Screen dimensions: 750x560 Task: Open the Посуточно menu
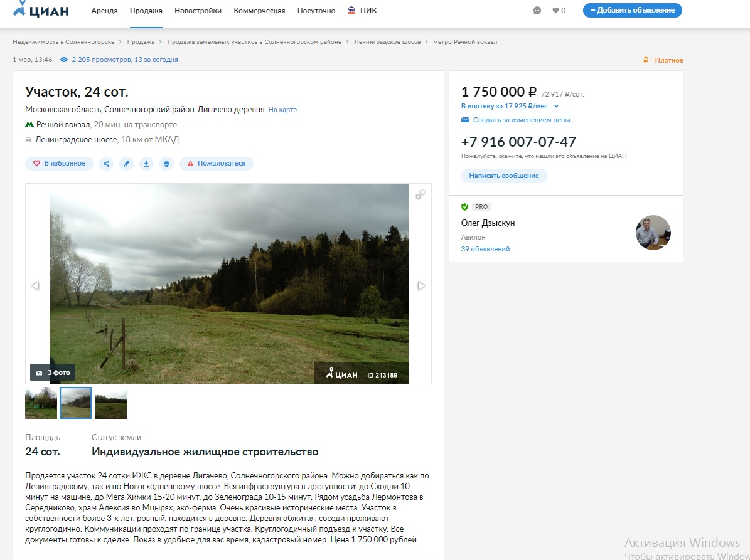(x=316, y=11)
